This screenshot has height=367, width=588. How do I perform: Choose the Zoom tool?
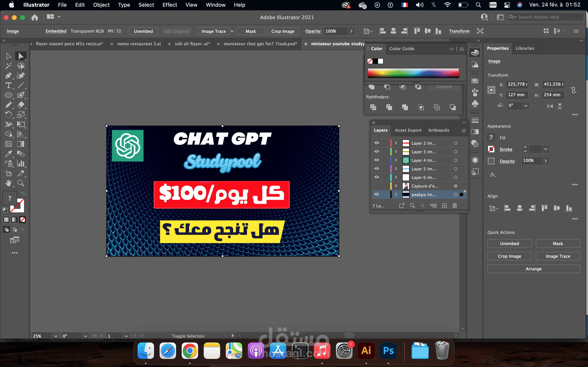tap(21, 183)
